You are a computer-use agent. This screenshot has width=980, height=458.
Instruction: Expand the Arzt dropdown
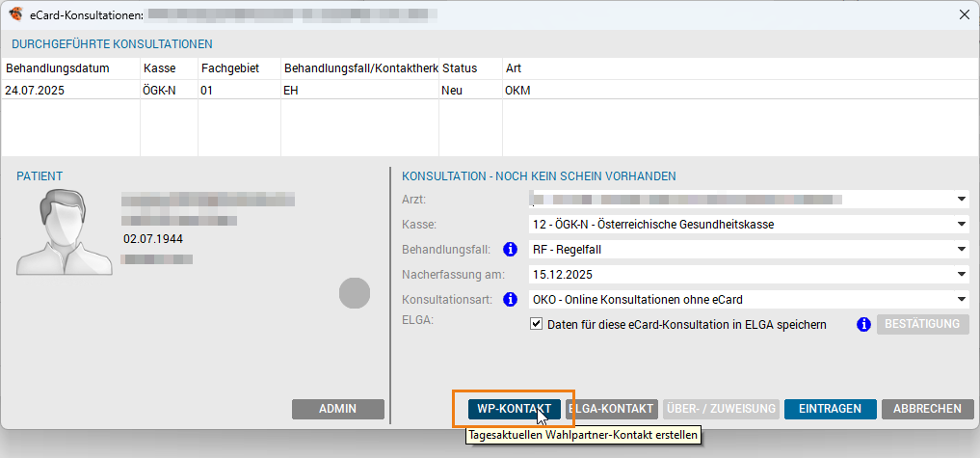pyautogui.click(x=961, y=200)
